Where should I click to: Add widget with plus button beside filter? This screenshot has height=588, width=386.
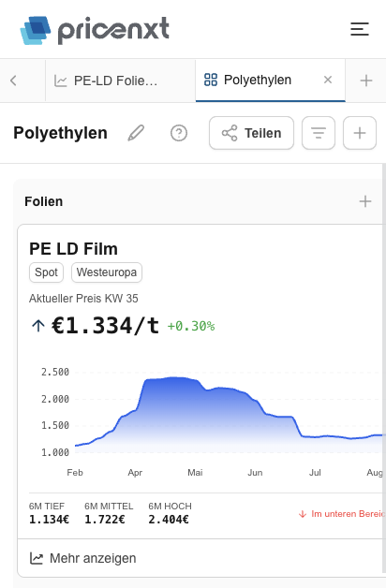click(x=360, y=133)
